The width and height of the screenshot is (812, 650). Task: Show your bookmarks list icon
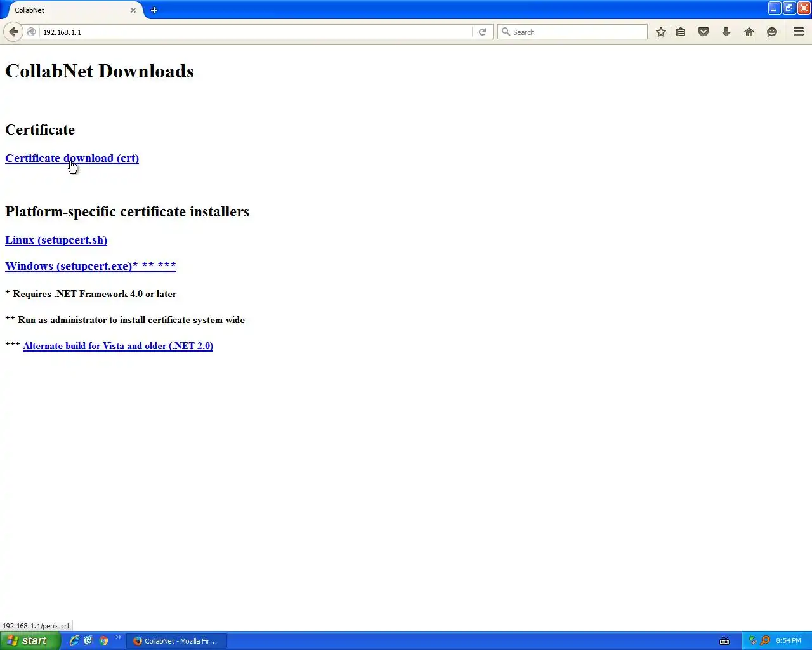(681, 32)
